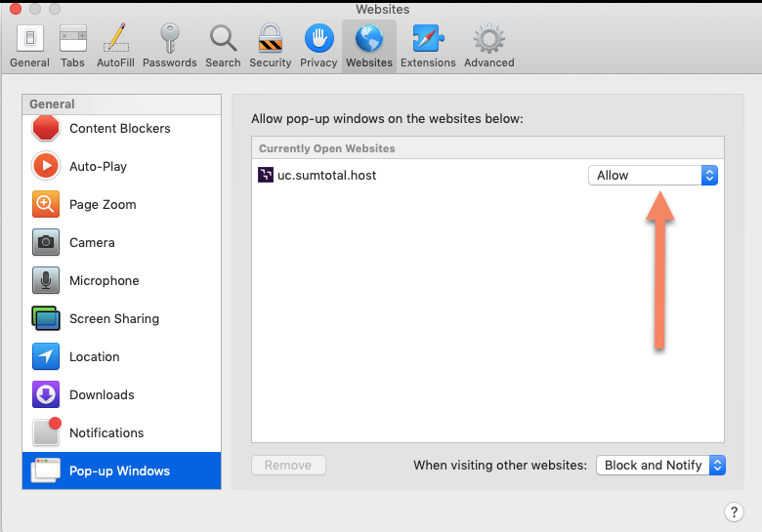Open the Privacy hand icon
Screen dimensions: 762x532
(318, 38)
